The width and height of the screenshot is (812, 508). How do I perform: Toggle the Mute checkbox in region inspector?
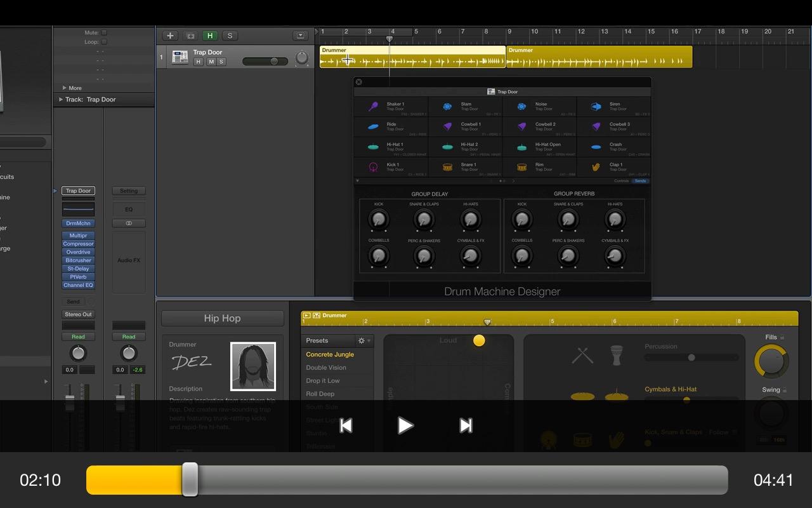[104, 32]
